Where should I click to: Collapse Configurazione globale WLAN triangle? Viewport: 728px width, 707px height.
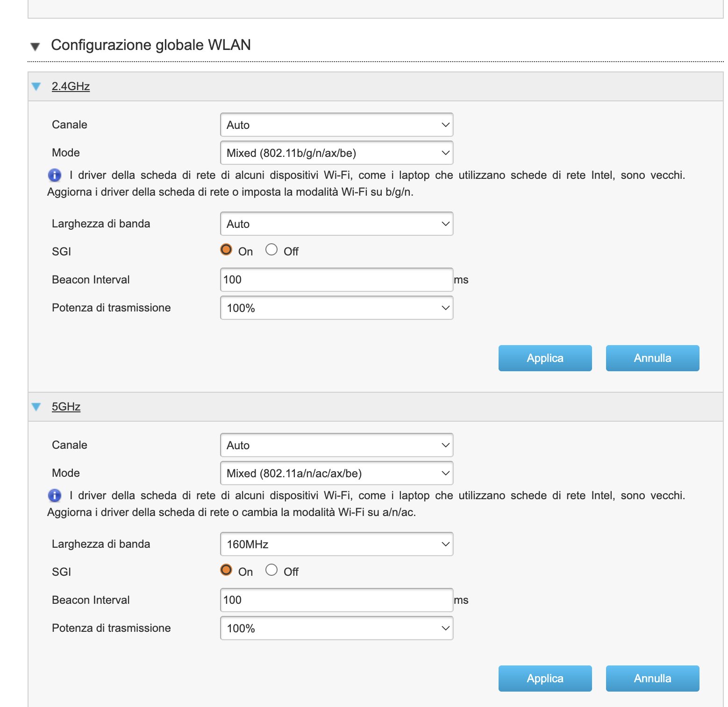[35, 46]
